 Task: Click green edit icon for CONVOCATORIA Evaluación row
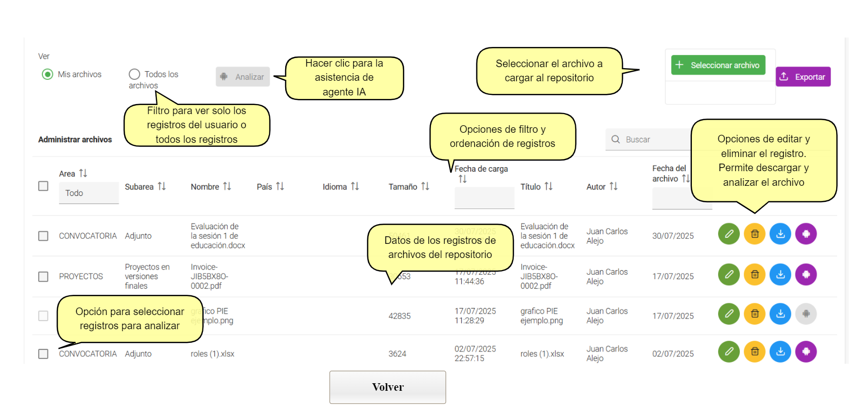point(729,234)
